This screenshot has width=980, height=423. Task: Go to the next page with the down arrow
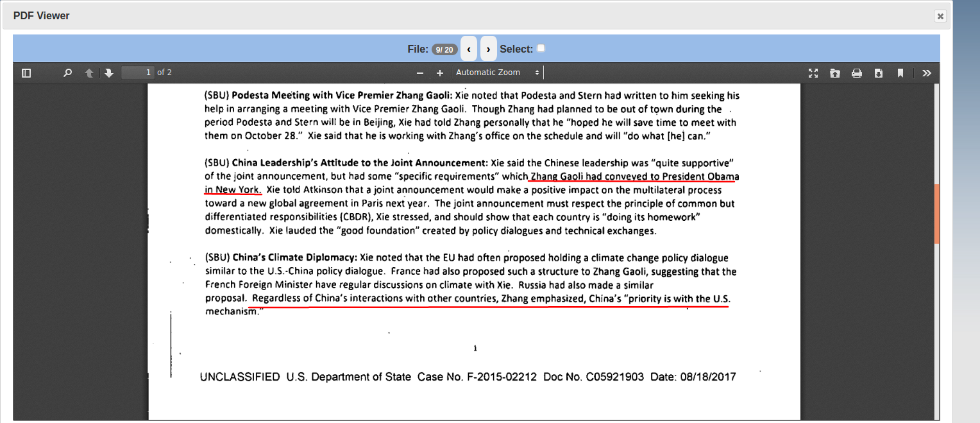click(x=109, y=73)
